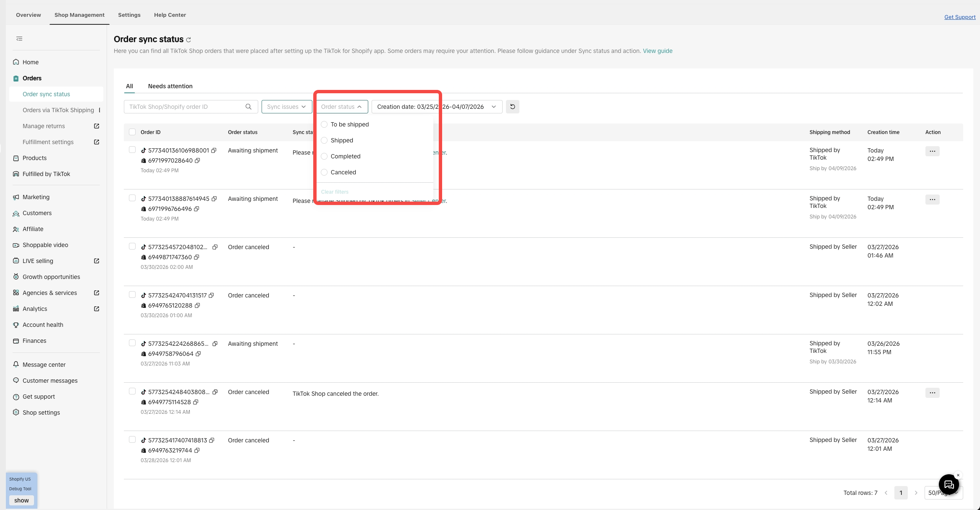The image size is (980, 510).
Task: Open external link icon for LIVE selling
Action: click(97, 261)
